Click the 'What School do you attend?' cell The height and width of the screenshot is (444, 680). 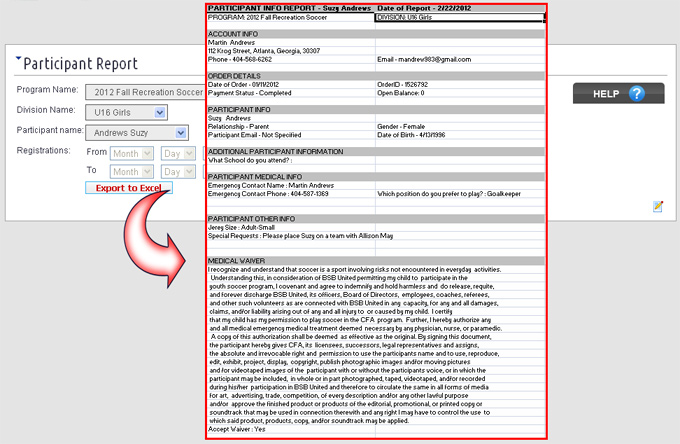(291, 160)
